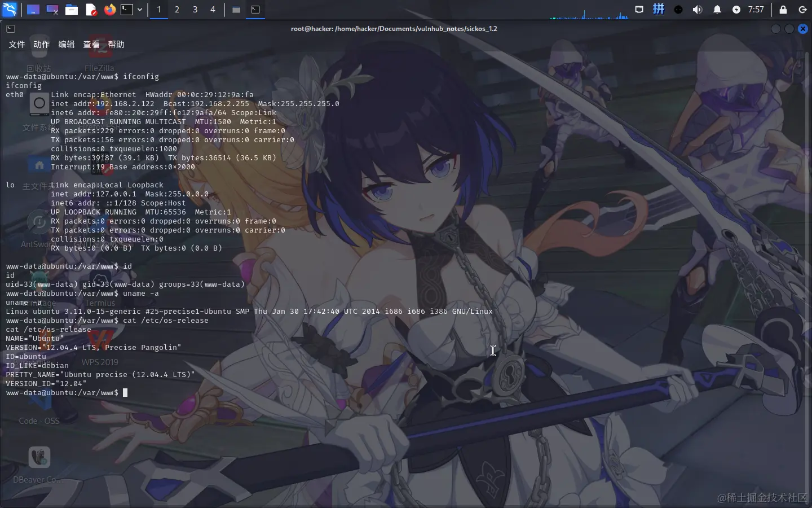Open the 动作 menu
This screenshot has height=508, width=812.
pyautogui.click(x=42, y=44)
